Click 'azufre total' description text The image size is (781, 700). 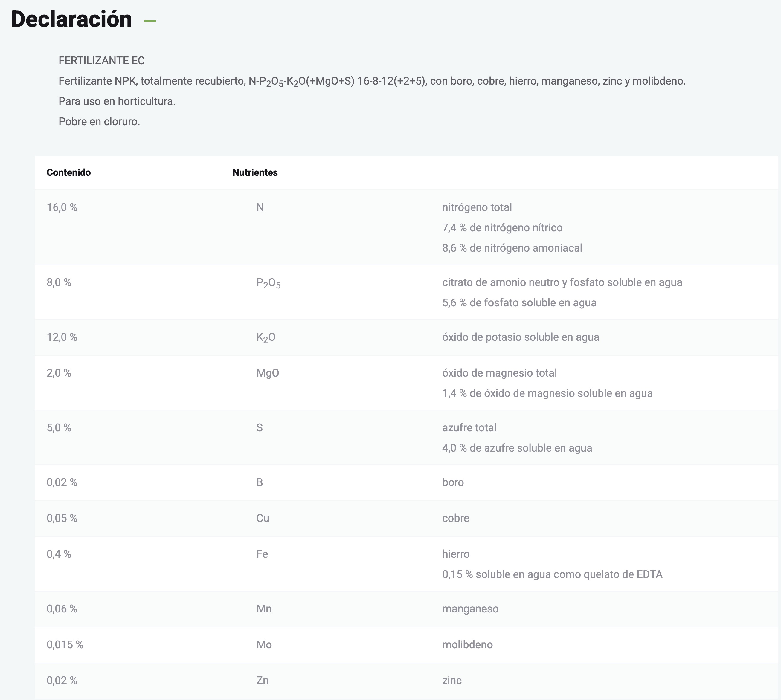coord(469,428)
